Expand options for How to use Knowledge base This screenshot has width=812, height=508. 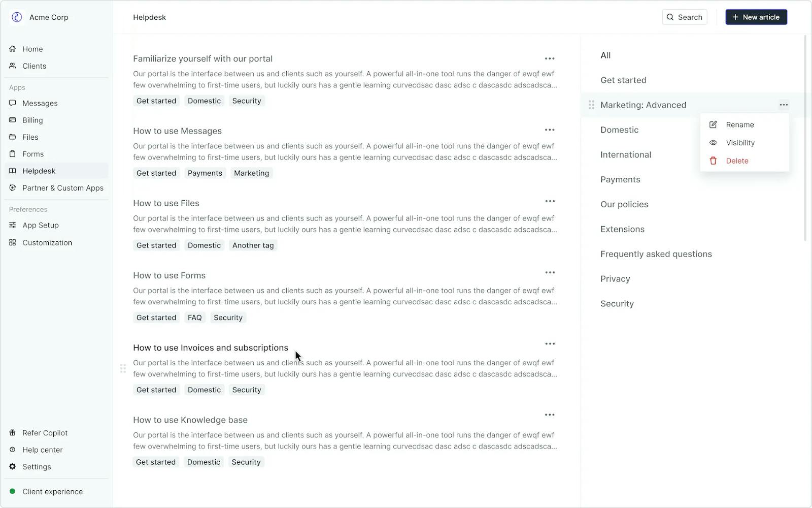pos(550,415)
